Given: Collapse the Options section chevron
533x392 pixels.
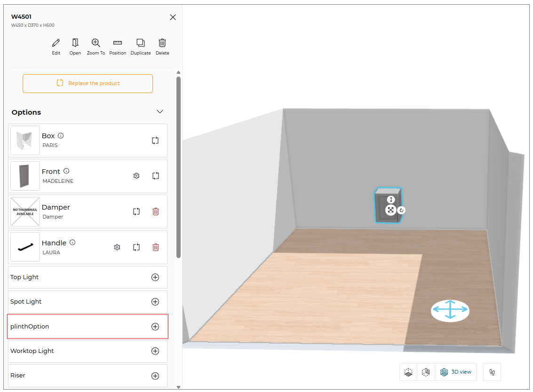Looking at the screenshot, I should click(160, 112).
